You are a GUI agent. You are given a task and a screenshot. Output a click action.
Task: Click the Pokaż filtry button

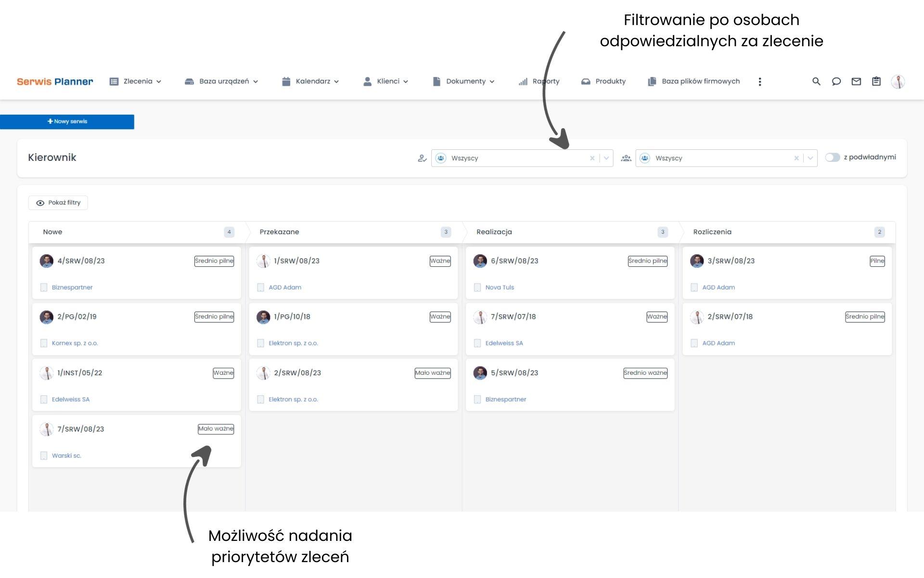(58, 202)
